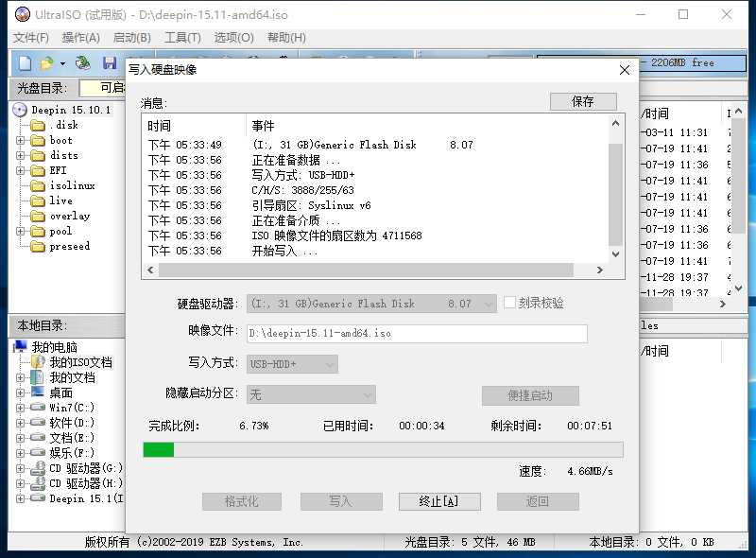Open the 隐藏启动分区 dropdown
The width and height of the screenshot is (756, 558).
tap(311, 394)
